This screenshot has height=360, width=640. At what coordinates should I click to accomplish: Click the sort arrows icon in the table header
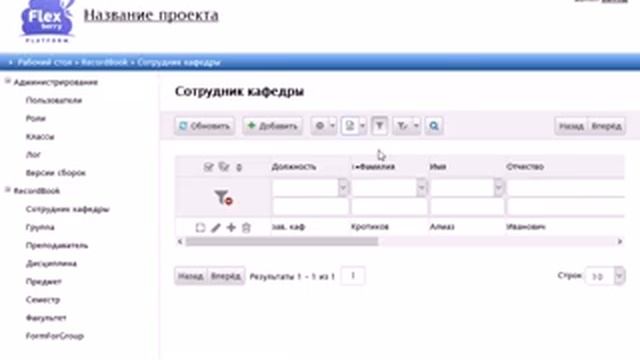click(x=239, y=167)
